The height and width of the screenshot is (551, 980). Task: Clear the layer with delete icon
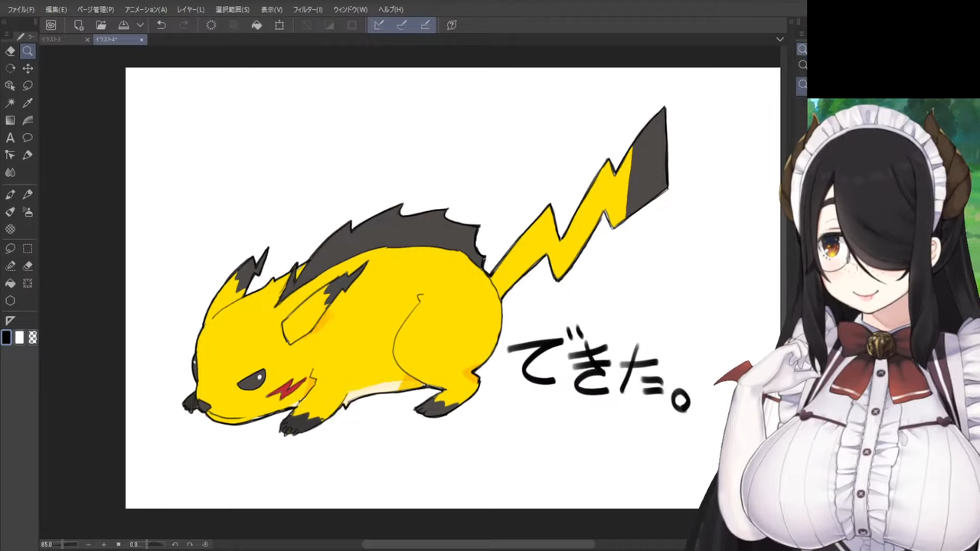click(x=211, y=25)
